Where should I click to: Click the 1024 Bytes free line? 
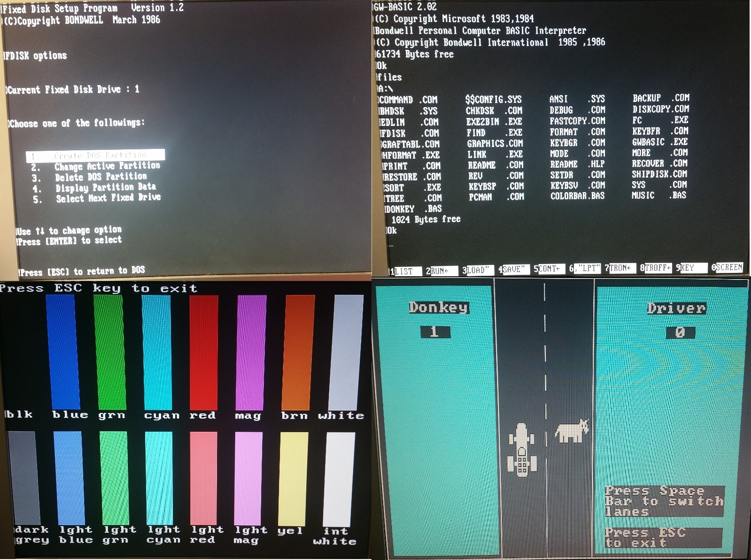(x=426, y=219)
